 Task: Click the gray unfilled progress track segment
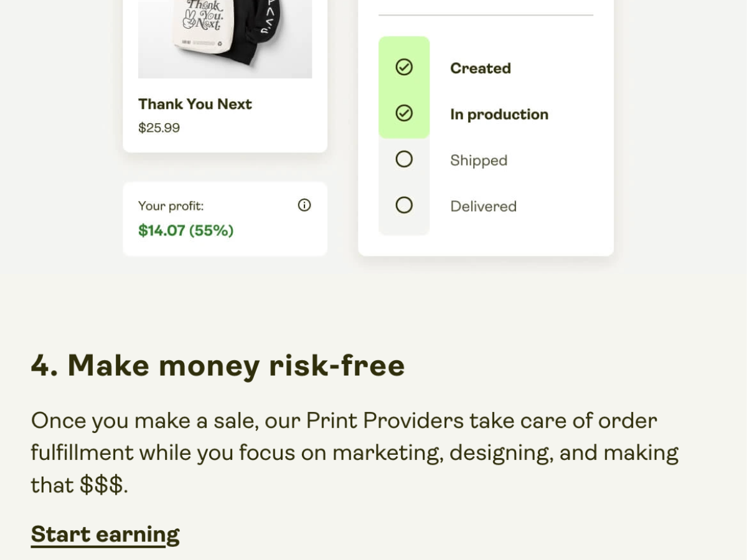click(404, 187)
